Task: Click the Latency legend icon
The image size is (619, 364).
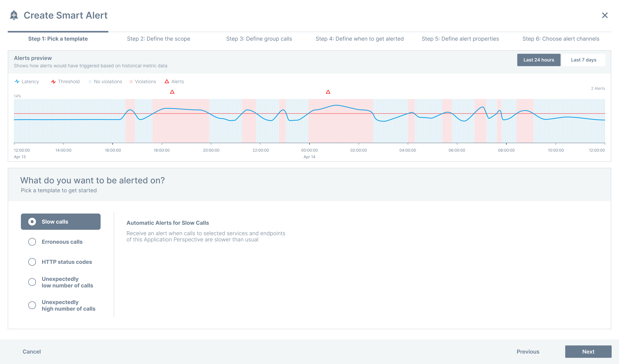Action: 17,82
